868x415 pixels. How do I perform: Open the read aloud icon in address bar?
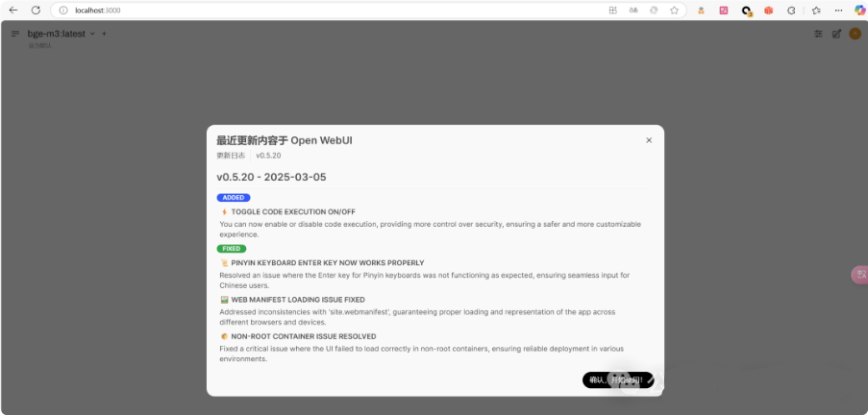[633, 10]
